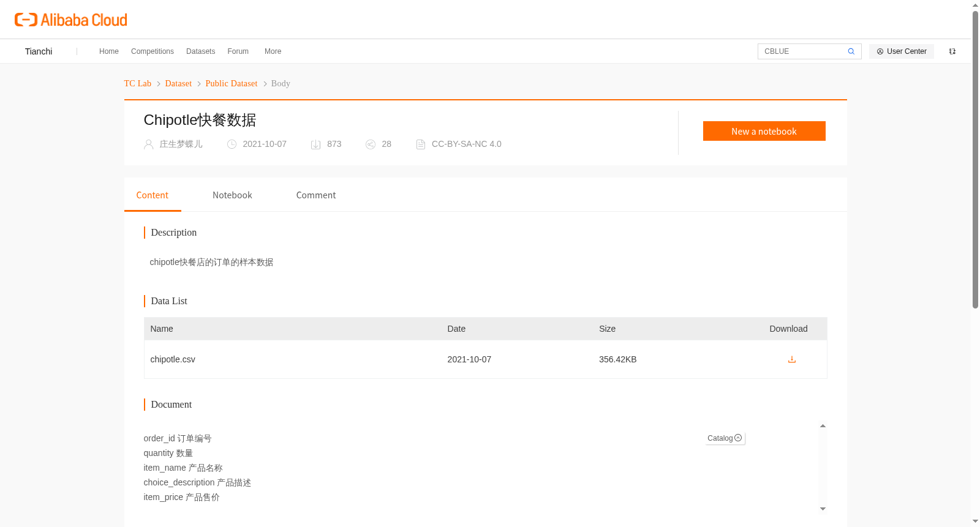Switch to the Comment tab
The height and width of the screenshot is (527, 980).
316,195
